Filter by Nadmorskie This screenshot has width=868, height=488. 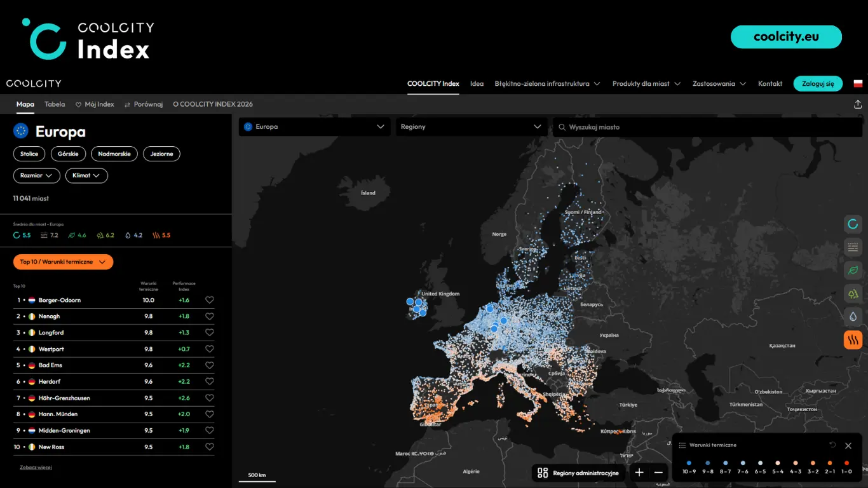pos(114,154)
